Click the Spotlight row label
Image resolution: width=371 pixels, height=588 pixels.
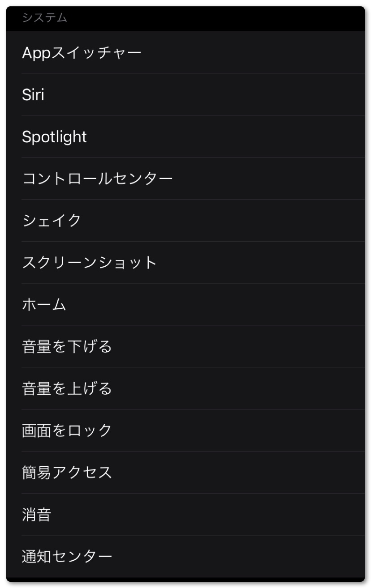54,137
